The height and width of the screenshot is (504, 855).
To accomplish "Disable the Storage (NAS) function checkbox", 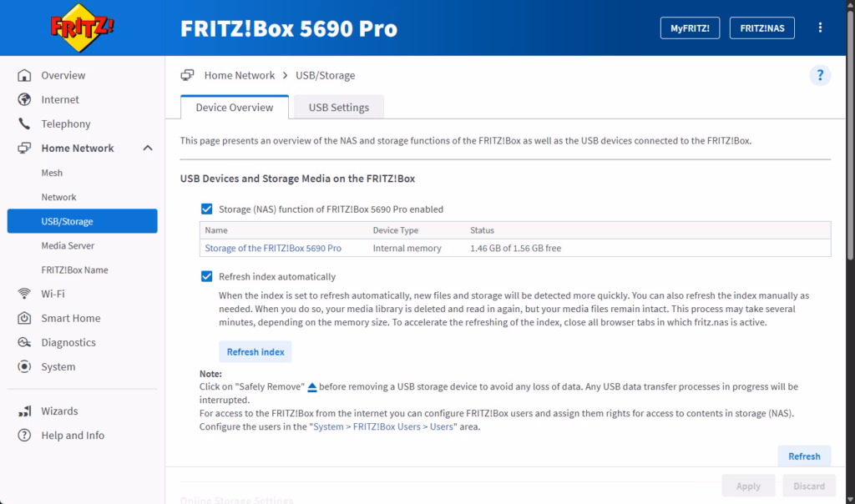I will pyautogui.click(x=206, y=209).
